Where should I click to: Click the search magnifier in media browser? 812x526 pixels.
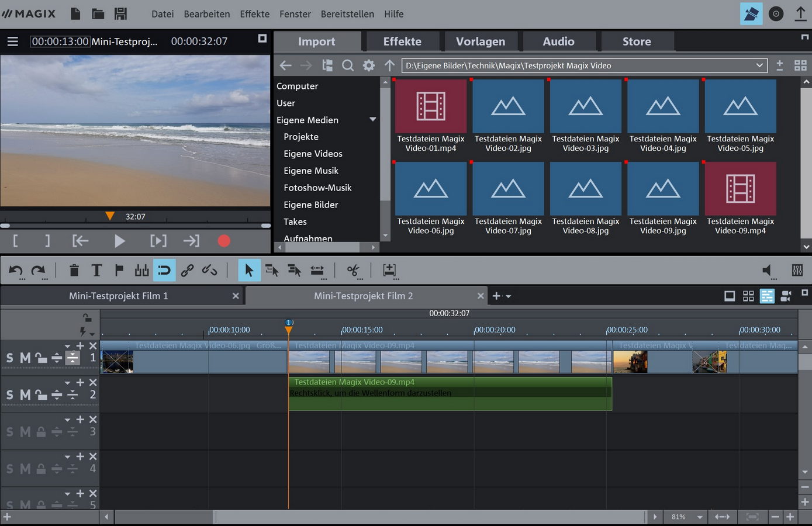pos(348,65)
